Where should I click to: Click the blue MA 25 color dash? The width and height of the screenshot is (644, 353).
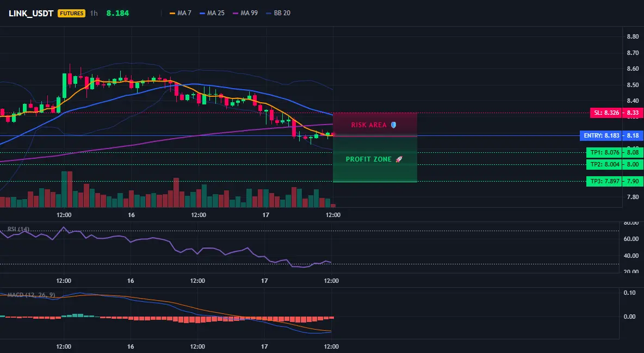(202, 13)
